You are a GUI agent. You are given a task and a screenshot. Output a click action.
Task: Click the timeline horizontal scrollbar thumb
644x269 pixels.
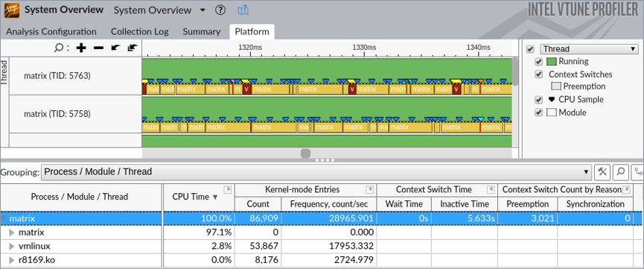[305, 154]
